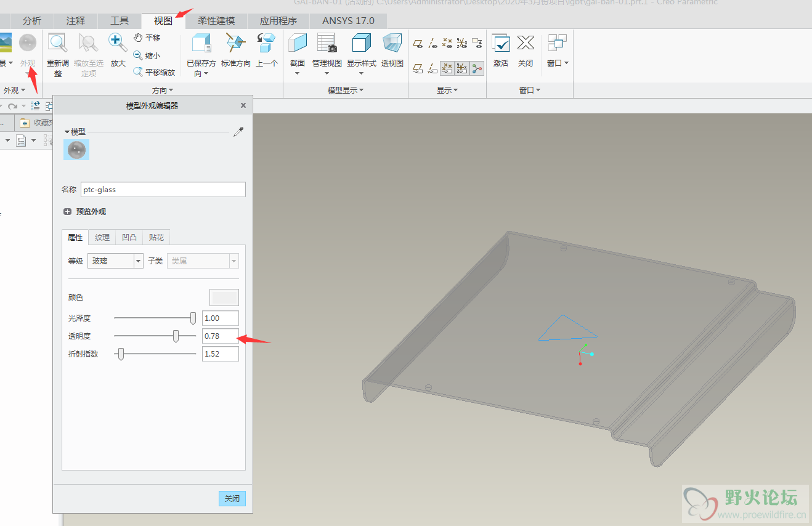The image size is (812, 526).
Task: Toggle axis tag display
Action: coord(432,68)
